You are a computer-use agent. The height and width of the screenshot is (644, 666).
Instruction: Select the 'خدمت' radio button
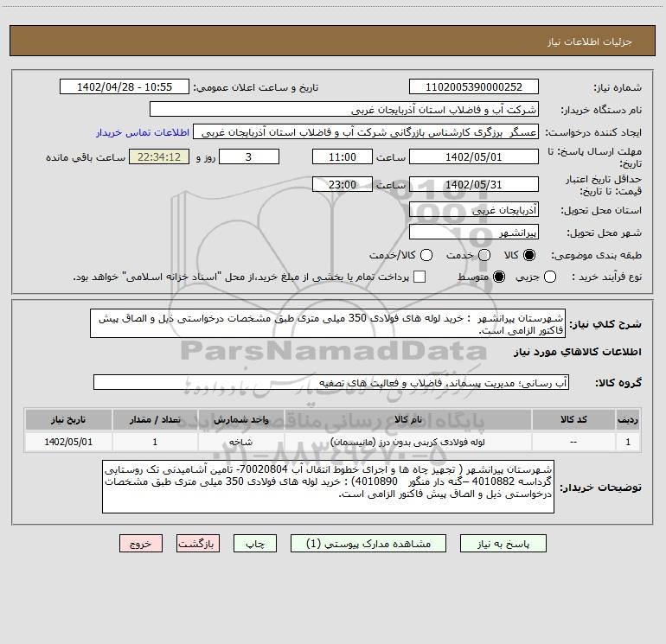coord(484,255)
